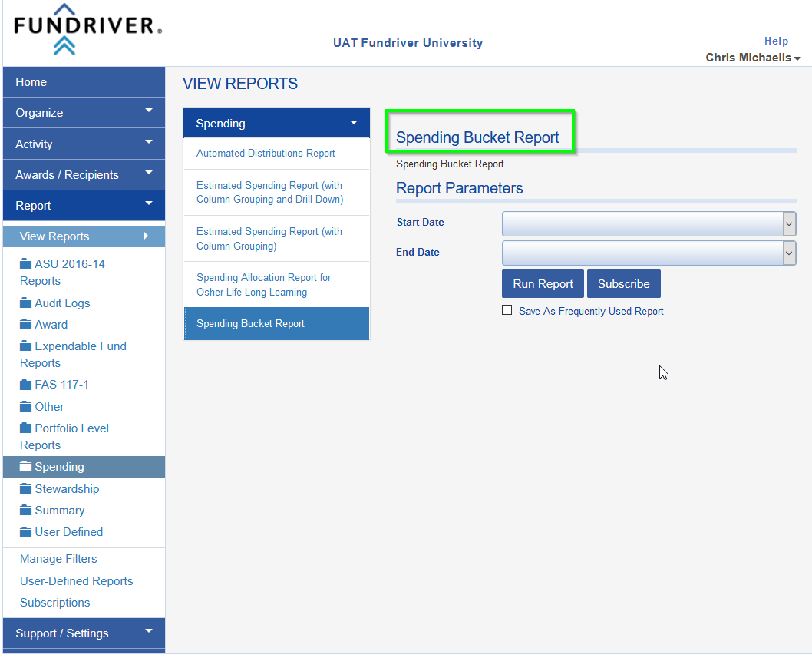812x658 pixels.
Task: Select View Reports submenu item
Action: [84, 236]
